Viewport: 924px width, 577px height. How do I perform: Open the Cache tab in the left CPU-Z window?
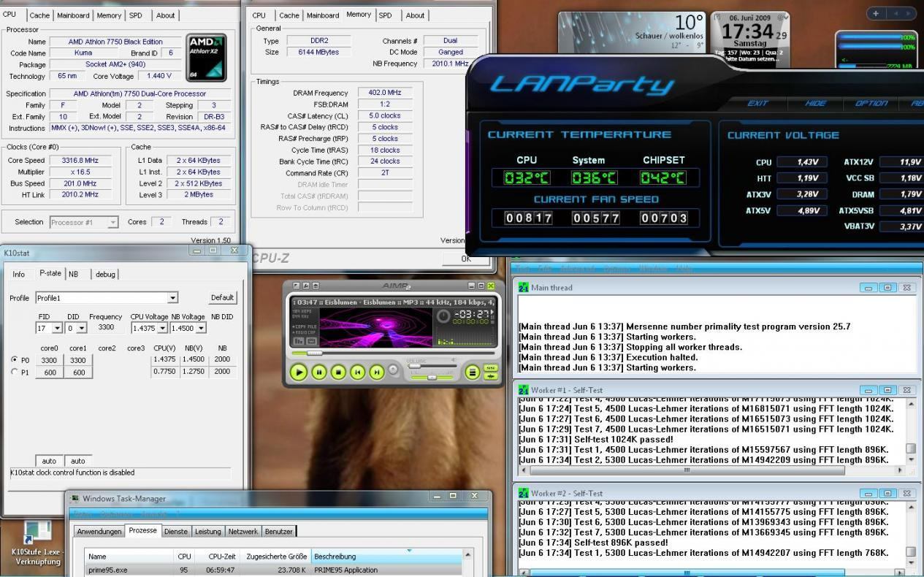click(39, 15)
